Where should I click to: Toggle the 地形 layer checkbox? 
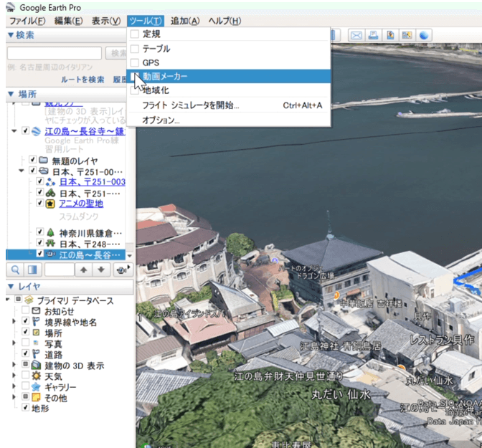[x=26, y=409]
